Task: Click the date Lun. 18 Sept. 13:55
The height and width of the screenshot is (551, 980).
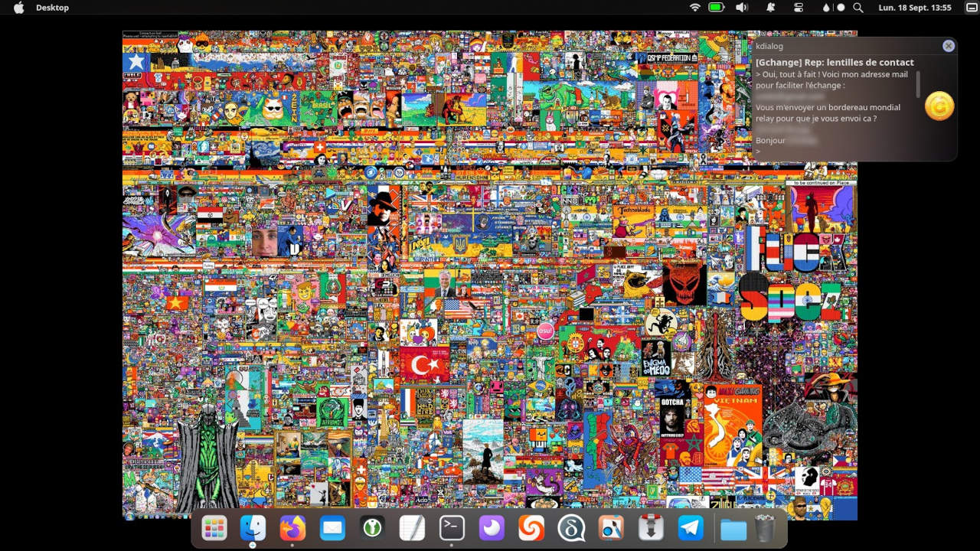Action: (x=915, y=8)
